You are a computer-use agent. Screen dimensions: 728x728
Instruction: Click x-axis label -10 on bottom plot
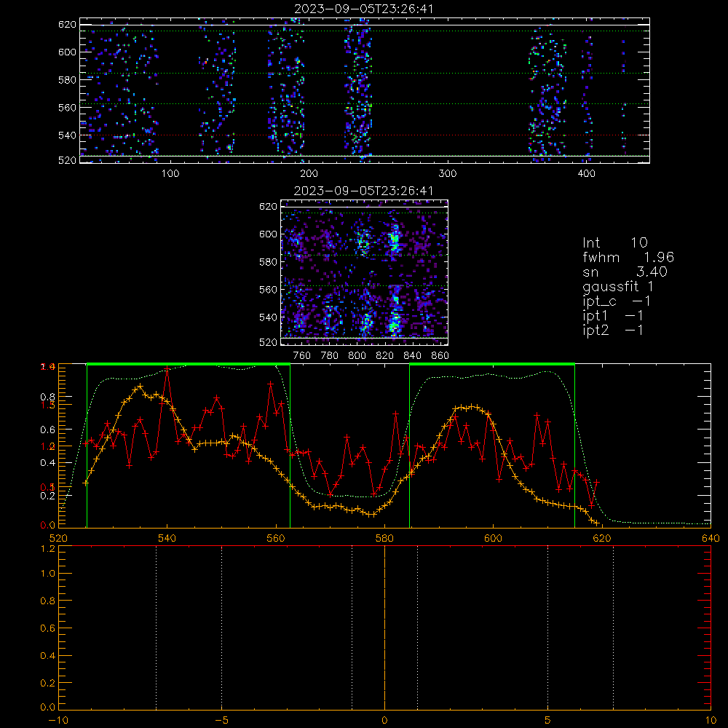58,721
